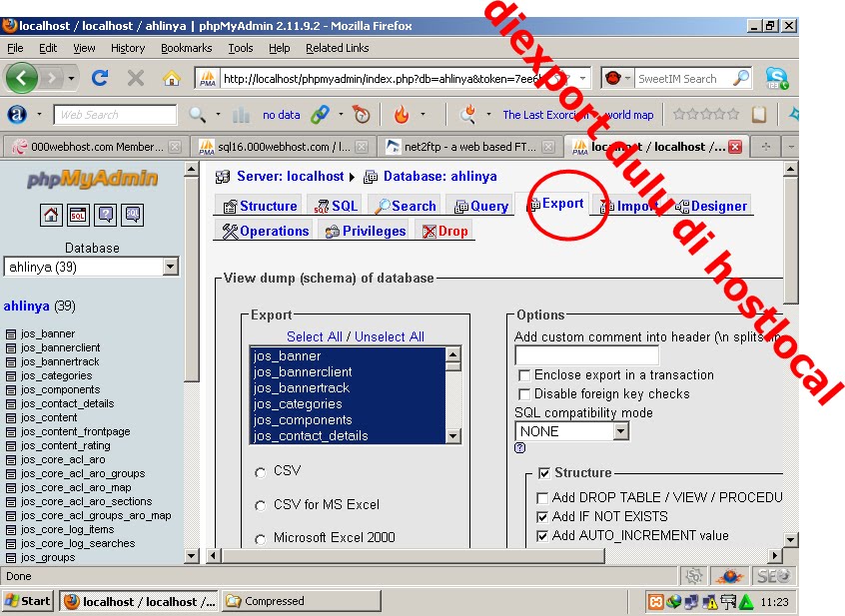This screenshot has width=845, height=616.
Task: Click the Compressed taskbar button
Action: (x=302, y=601)
